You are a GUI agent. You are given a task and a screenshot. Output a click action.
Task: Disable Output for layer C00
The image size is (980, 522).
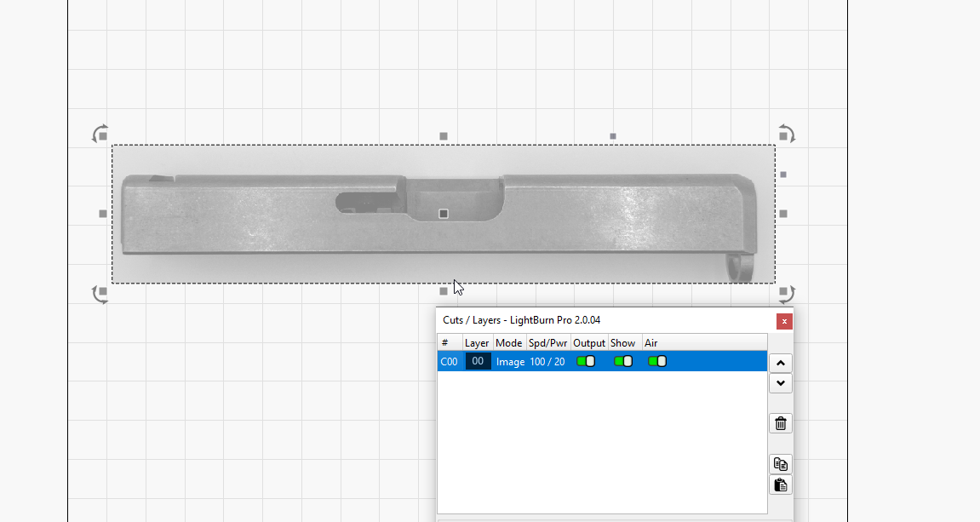586,361
